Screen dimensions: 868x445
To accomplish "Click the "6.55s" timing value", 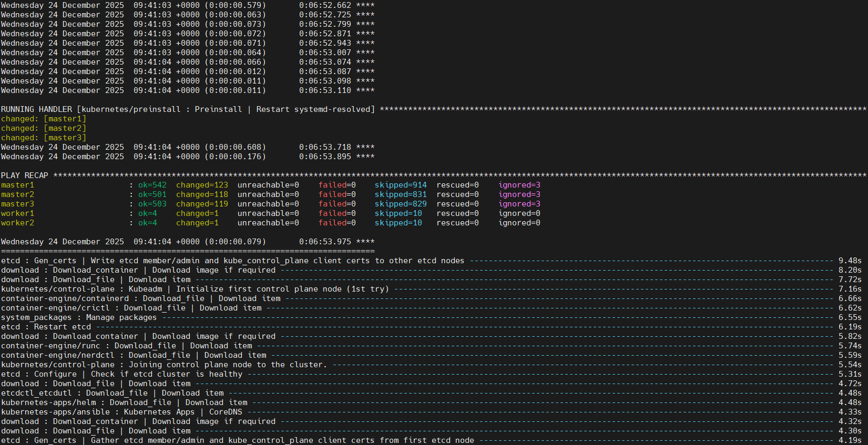I will [850, 317].
